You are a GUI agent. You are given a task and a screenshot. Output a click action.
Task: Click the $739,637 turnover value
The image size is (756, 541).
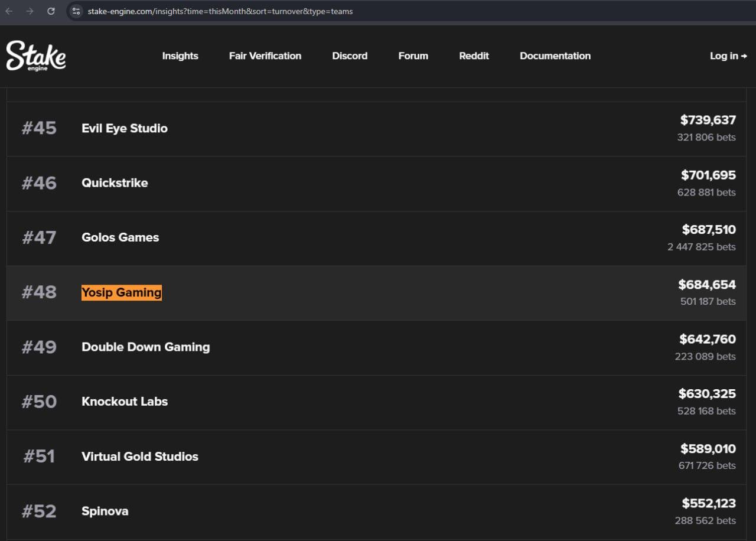[x=708, y=120]
